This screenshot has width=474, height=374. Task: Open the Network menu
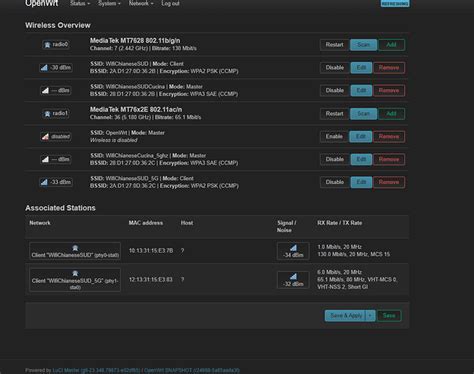(141, 3)
